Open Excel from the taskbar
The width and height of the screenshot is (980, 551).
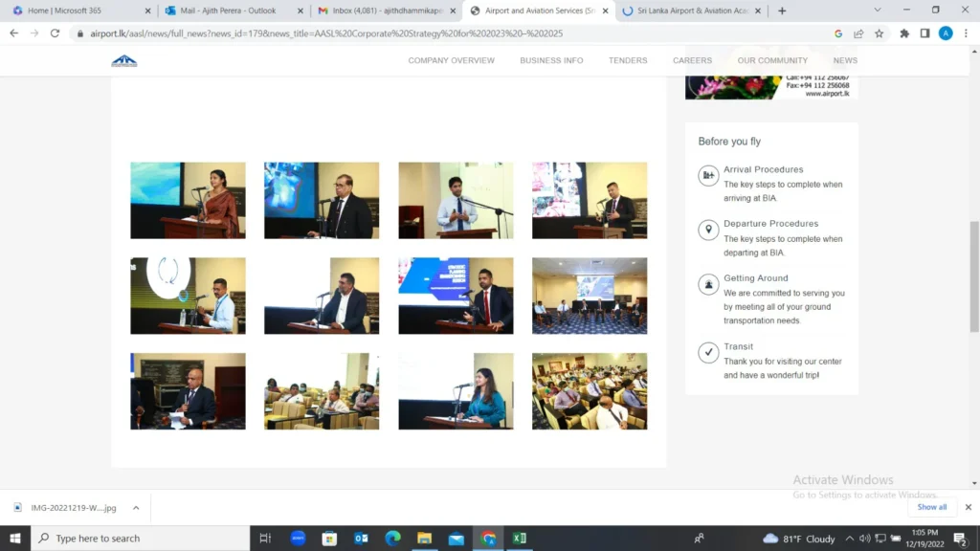coord(520,539)
